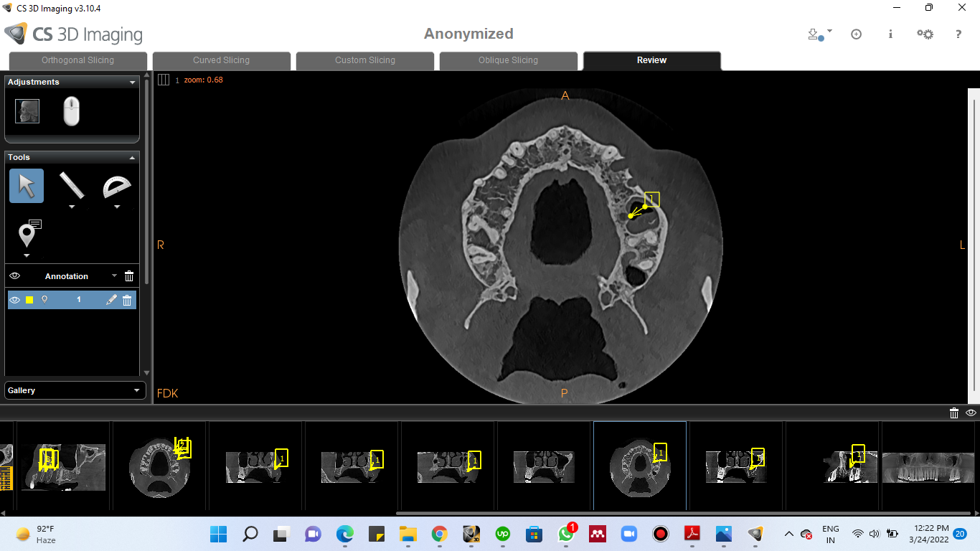Select the arrow pointer tool
This screenshot has height=551, width=980.
pos(27,186)
